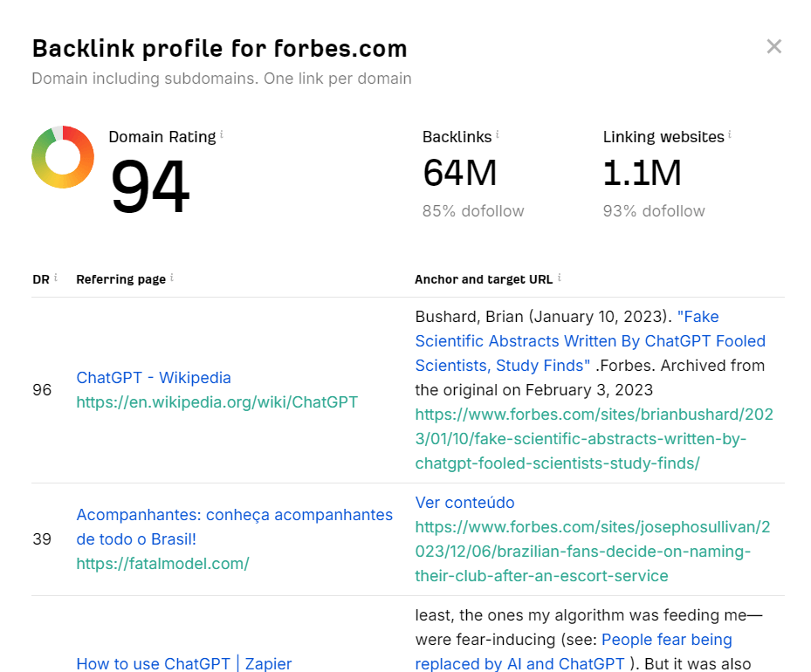This screenshot has height=672, width=811.
Task: Open the How to use ChatGPT Zapier link
Action: 183,663
